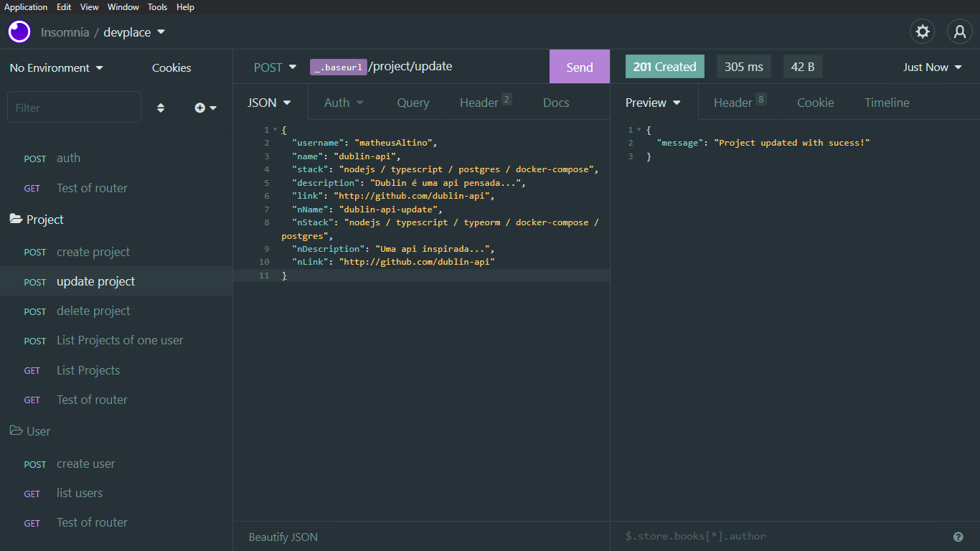Click the Insomnia purple logo icon
This screenshot has height=551, width=980.
tap(19, 32)
